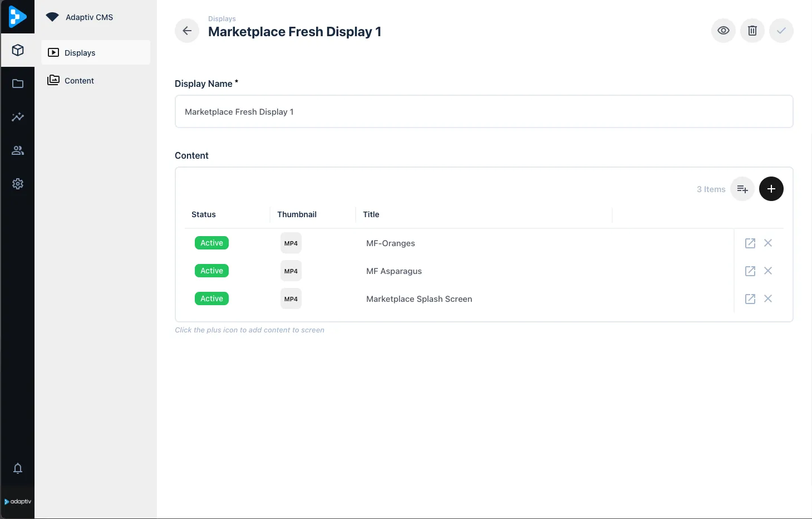Open the settings gear in the sidebar

(x=18, y=184)
